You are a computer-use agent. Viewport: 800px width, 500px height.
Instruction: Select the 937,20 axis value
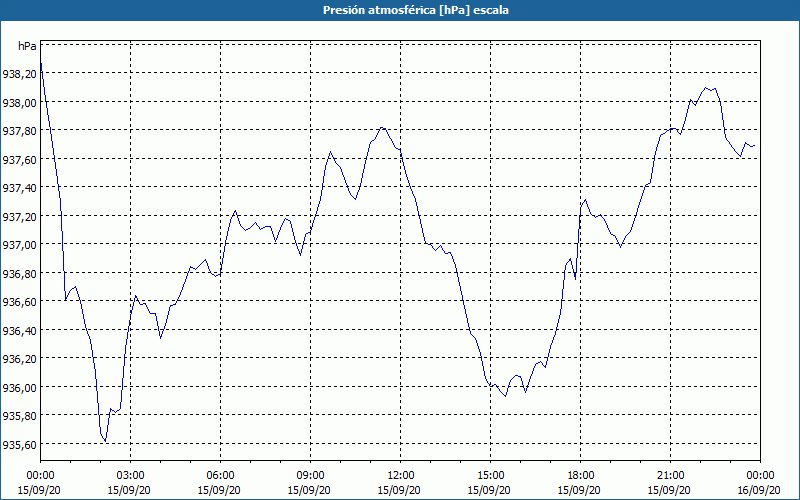pyautogui.click(x=19, y=217)
